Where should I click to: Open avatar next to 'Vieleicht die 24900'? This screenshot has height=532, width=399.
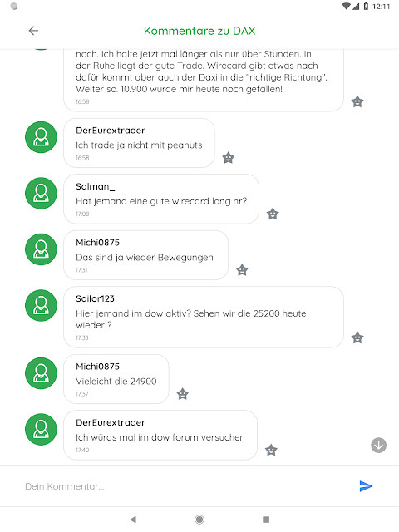[41, 373]
